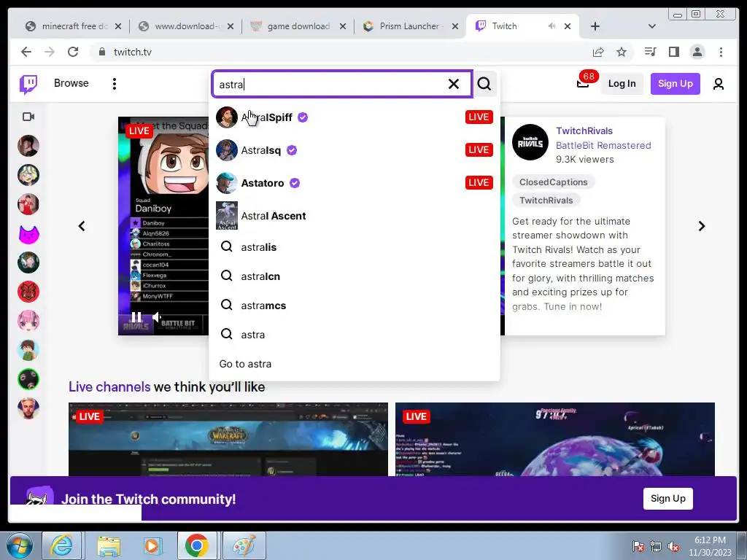
Task: Open the first sidebar channel avatar
Action: click(28, 146)
